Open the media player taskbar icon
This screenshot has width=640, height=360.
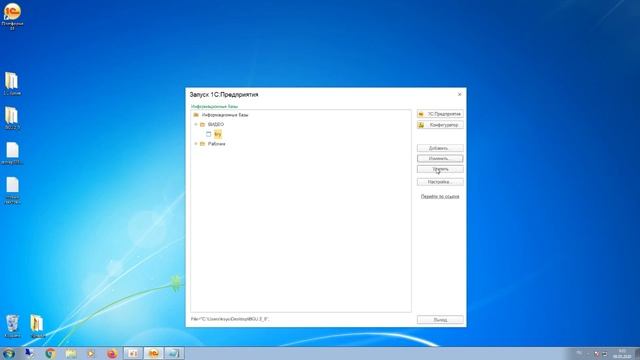coord(91,353)
